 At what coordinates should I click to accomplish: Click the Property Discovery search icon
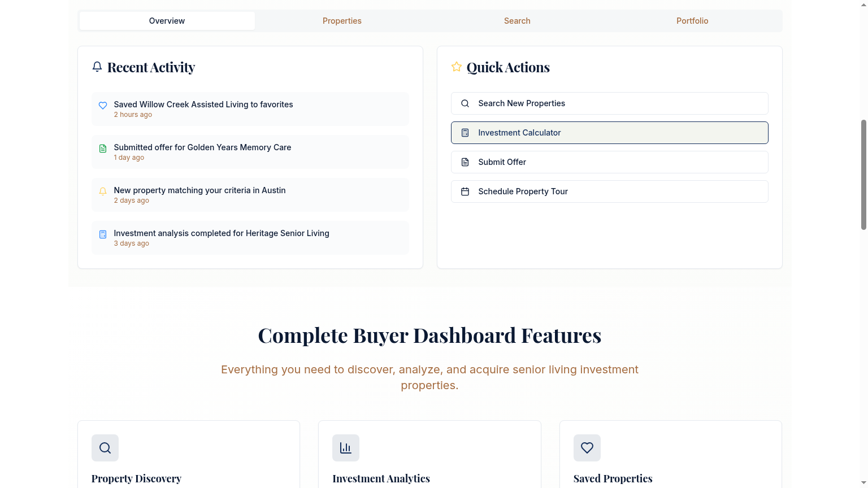[x=105, y=448]
